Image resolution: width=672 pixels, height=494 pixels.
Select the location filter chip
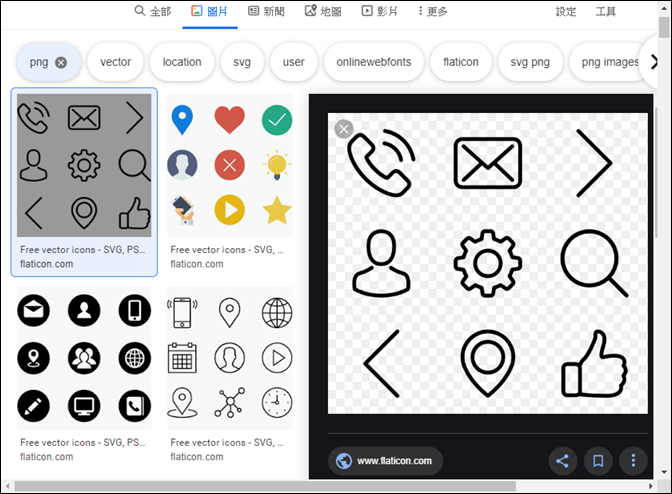click(182, 62)
